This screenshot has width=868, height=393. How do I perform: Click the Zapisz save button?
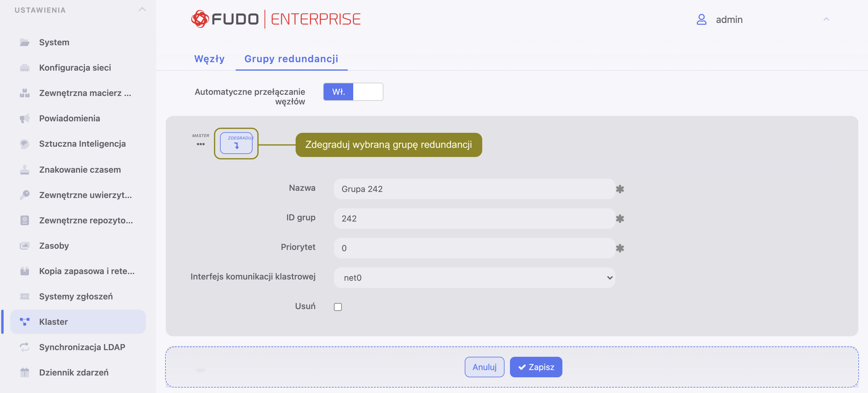536,367
